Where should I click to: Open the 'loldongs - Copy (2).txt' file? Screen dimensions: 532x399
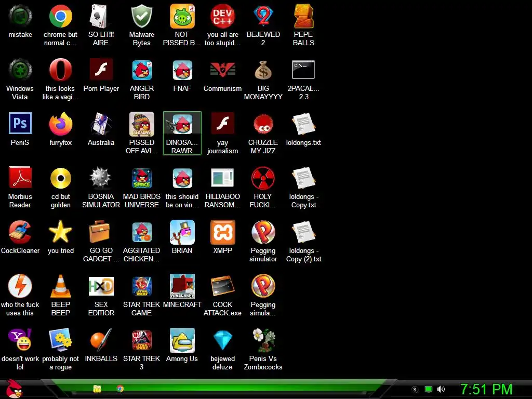click(303, 232)
